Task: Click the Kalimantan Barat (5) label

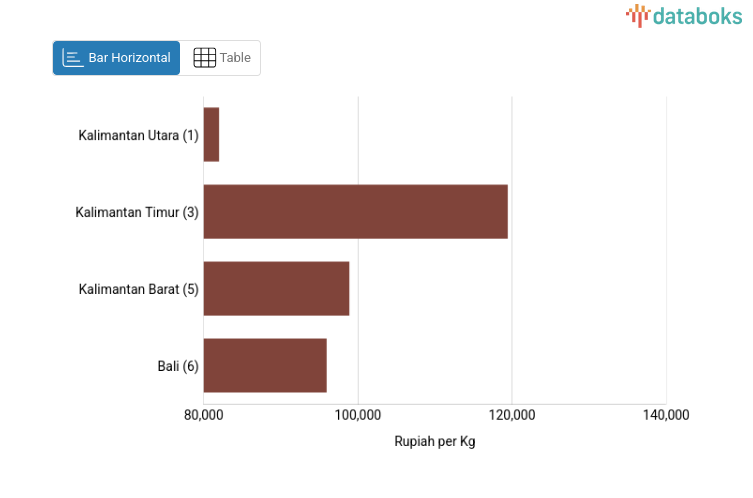Action: [139, 289]
